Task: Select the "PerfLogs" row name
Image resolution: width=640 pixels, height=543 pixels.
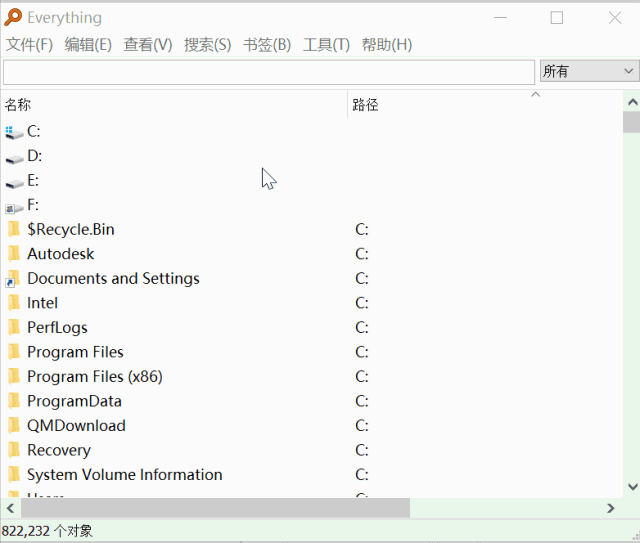Action: 57,327
